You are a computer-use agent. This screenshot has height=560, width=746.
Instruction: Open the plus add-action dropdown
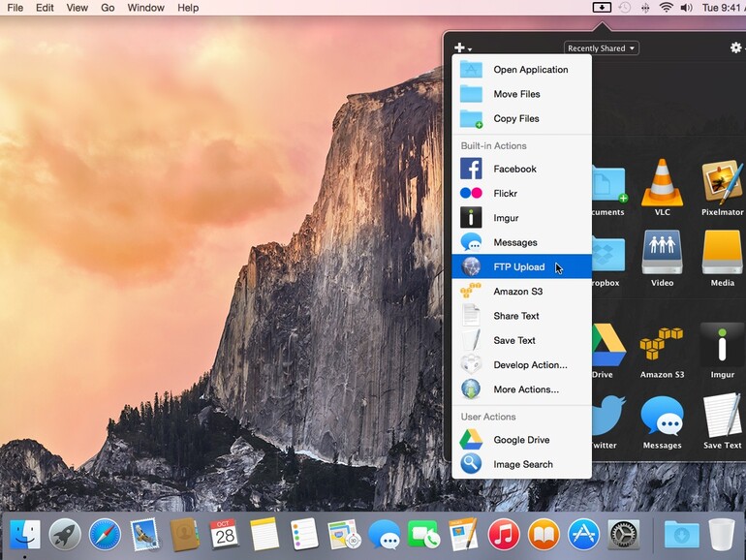[462, 48]
